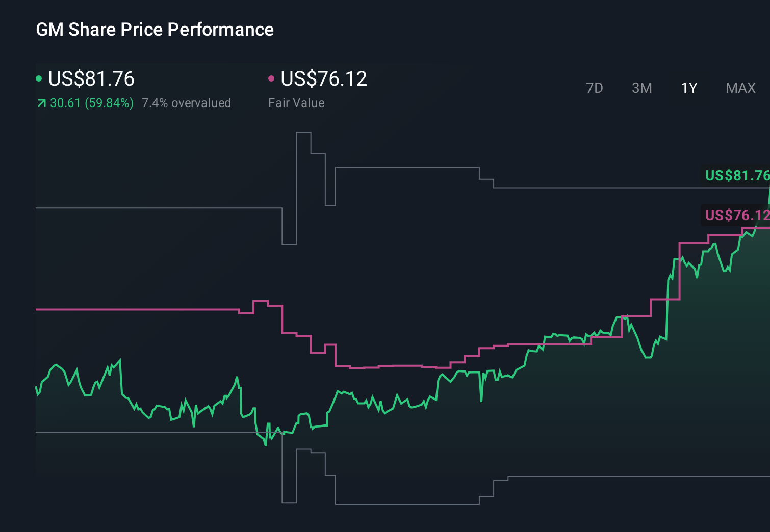Click the green share price legend dot
The image size is (770, 532).
pyautogui.click(x=39, y=78)
